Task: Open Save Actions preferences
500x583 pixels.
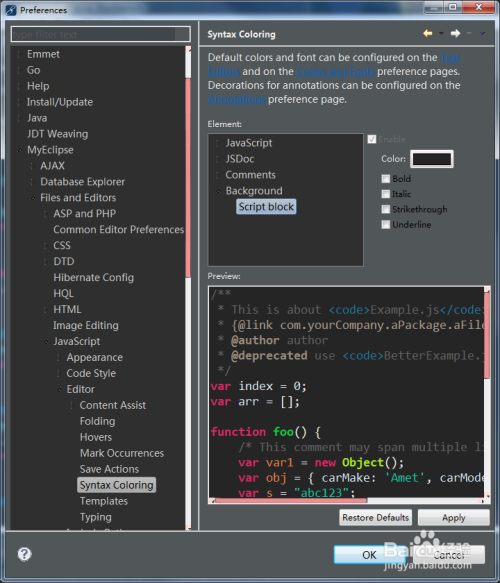Action: click(109, 470)
